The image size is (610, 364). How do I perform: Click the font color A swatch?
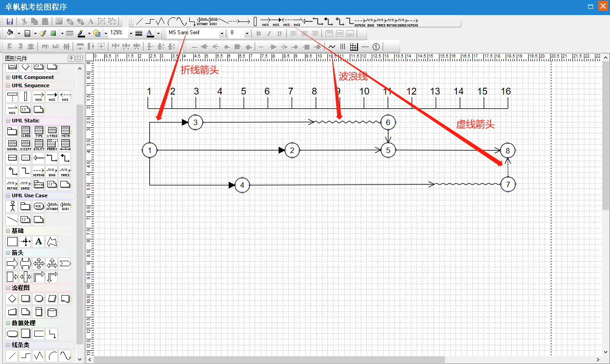[x=150, y=33]
